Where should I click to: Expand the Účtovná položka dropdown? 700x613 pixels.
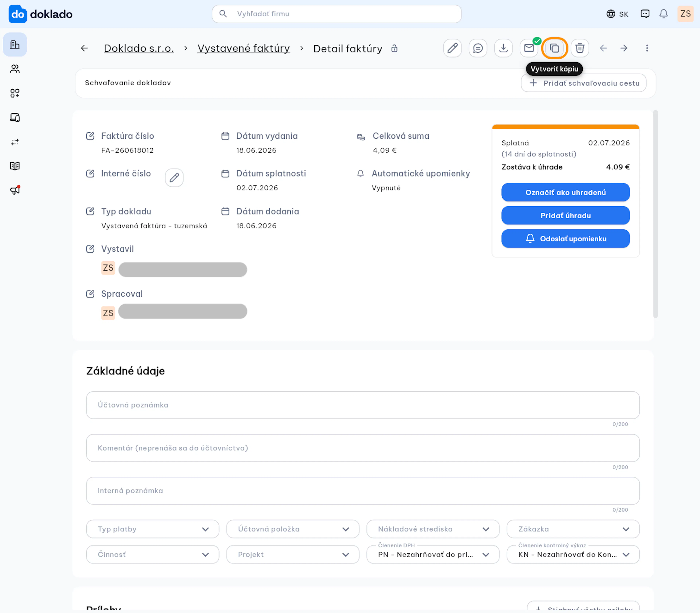(x=293, y=529)
